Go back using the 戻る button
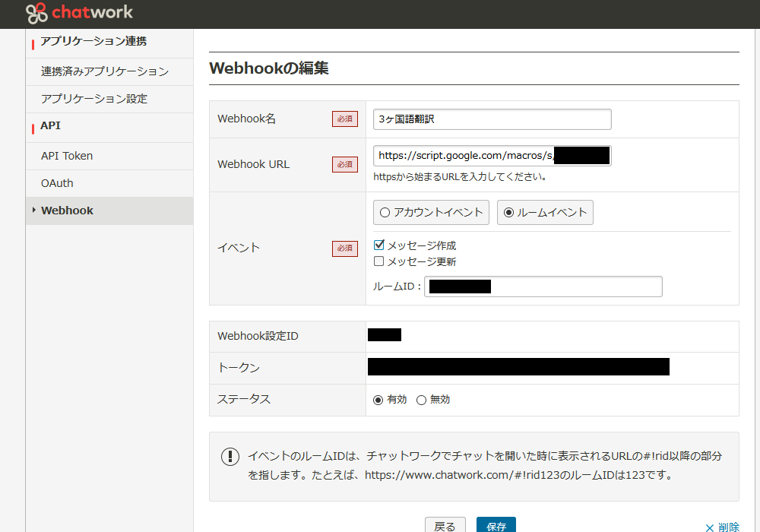This screenshot has height=532, width=760. [x=445, y=526]
